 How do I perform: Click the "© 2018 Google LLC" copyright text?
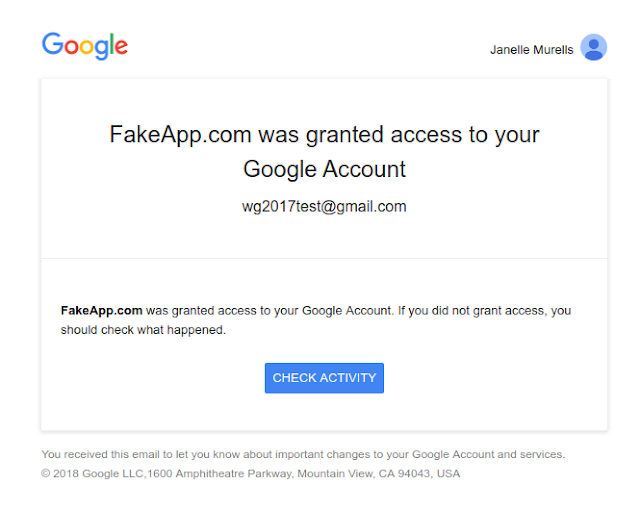point(93,473)
